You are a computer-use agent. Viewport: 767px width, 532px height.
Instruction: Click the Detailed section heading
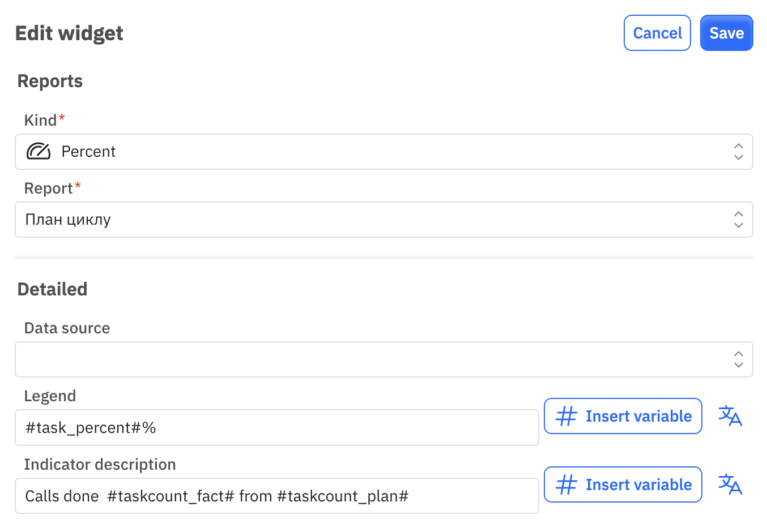52,289
